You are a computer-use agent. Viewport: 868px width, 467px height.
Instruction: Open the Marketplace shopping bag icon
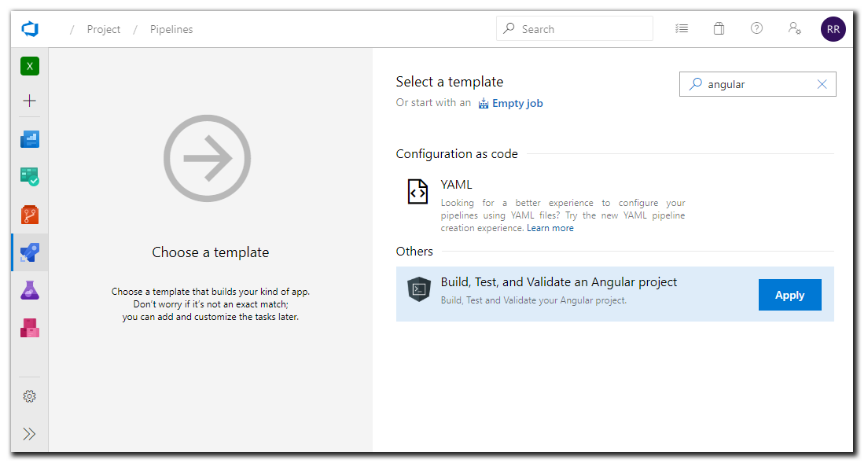(x=719, y=28)
